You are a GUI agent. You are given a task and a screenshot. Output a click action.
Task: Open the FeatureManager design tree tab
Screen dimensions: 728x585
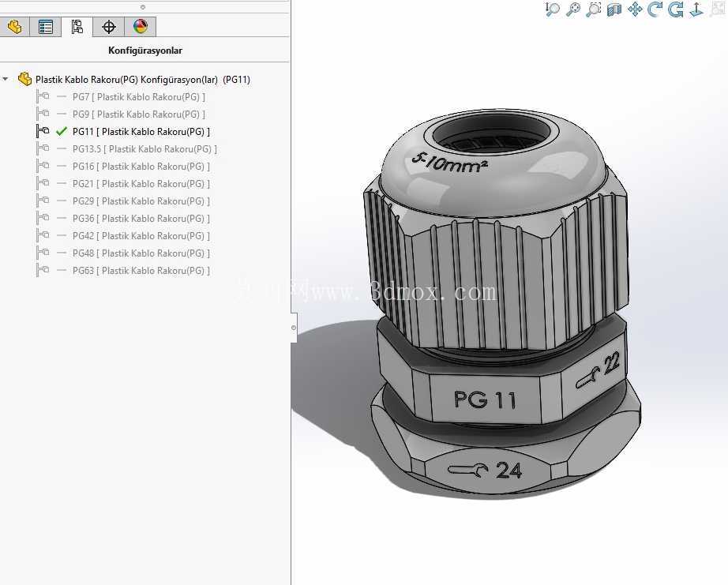(x=14, y=27)
